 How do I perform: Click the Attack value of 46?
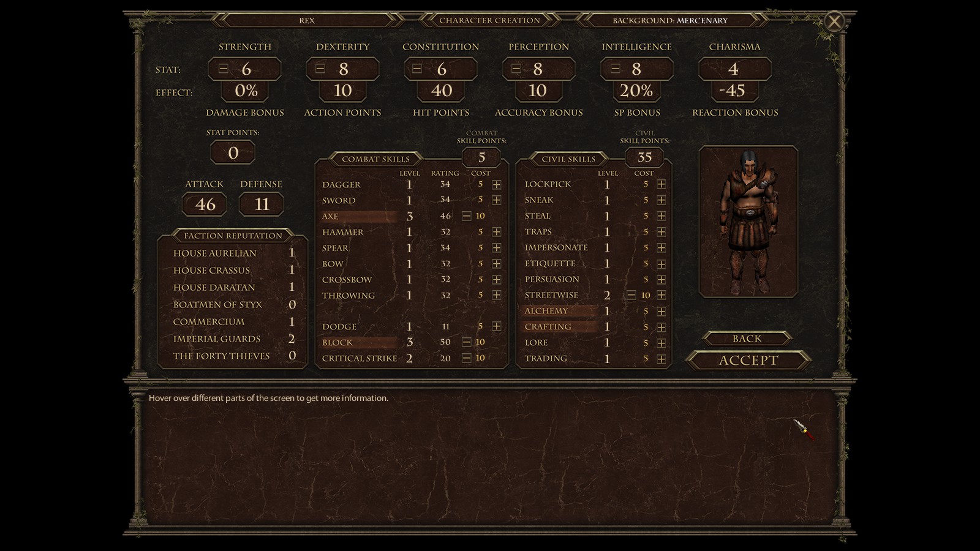[x=205, y=204]
